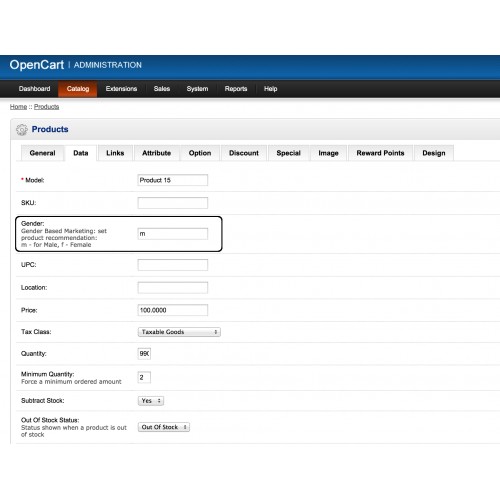Open the Attribute tab
This screenshot has width=500, height=500.
(157, 153)
